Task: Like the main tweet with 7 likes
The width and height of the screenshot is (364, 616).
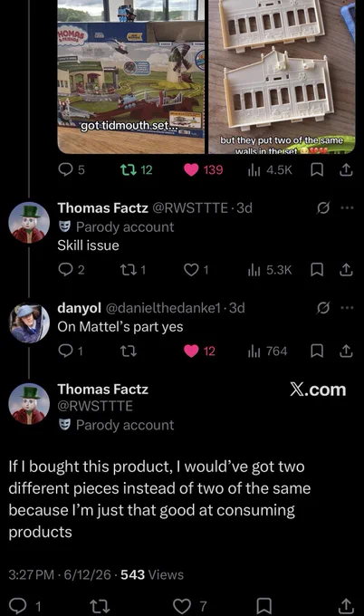Action: point(190,606)
